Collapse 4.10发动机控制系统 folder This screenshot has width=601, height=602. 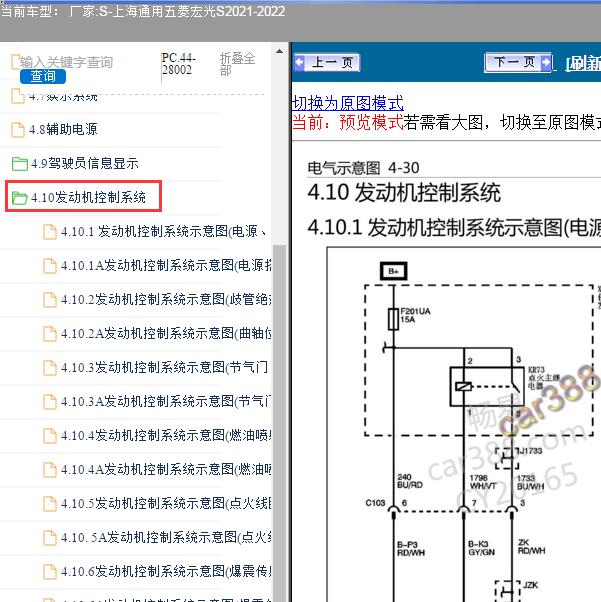pos(88,197)
